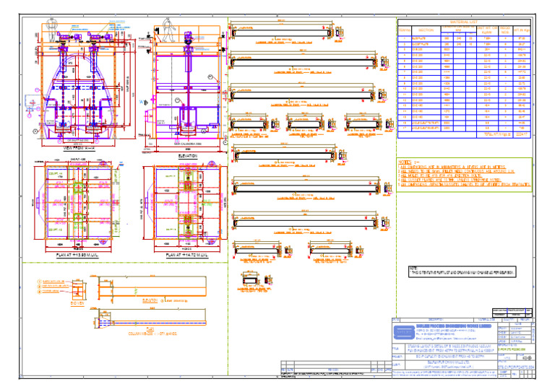Click the 'VIEW FROM A-A' vessel drawing
The height and width of the screenshot is (392, 555).
[79, 82]
